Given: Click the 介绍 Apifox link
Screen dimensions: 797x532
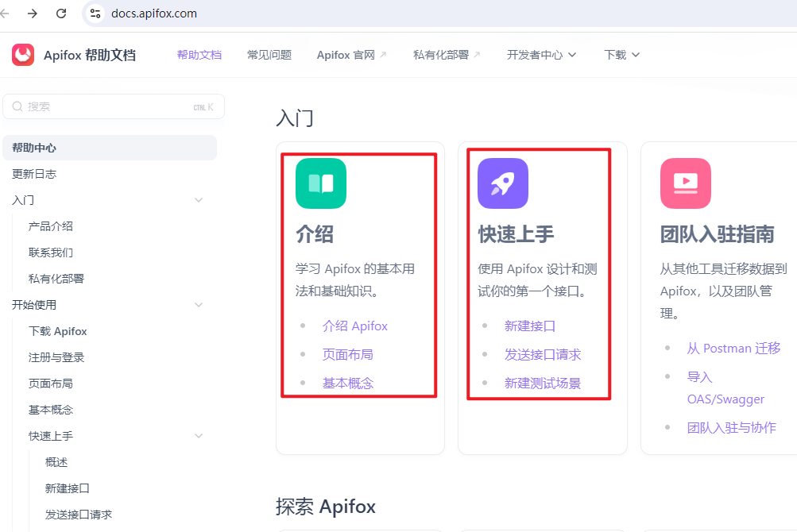Looking at the screenshot, I should pos(354,326).
